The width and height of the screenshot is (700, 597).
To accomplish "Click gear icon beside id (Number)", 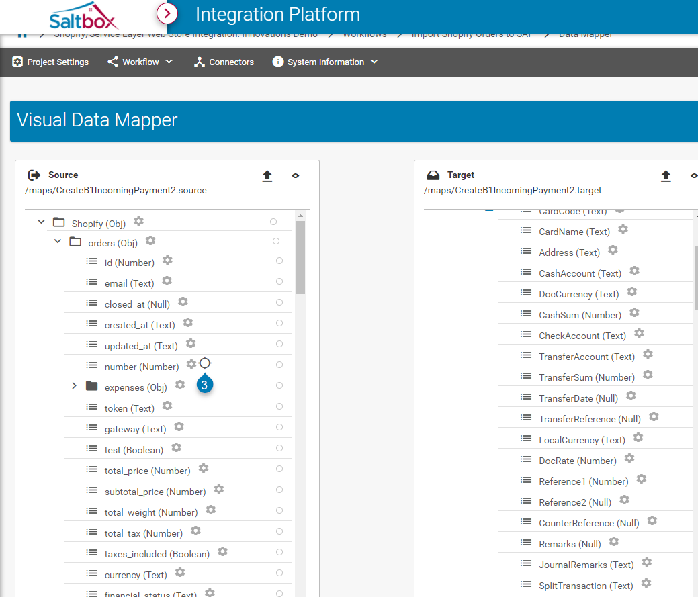I will point(167,260).
